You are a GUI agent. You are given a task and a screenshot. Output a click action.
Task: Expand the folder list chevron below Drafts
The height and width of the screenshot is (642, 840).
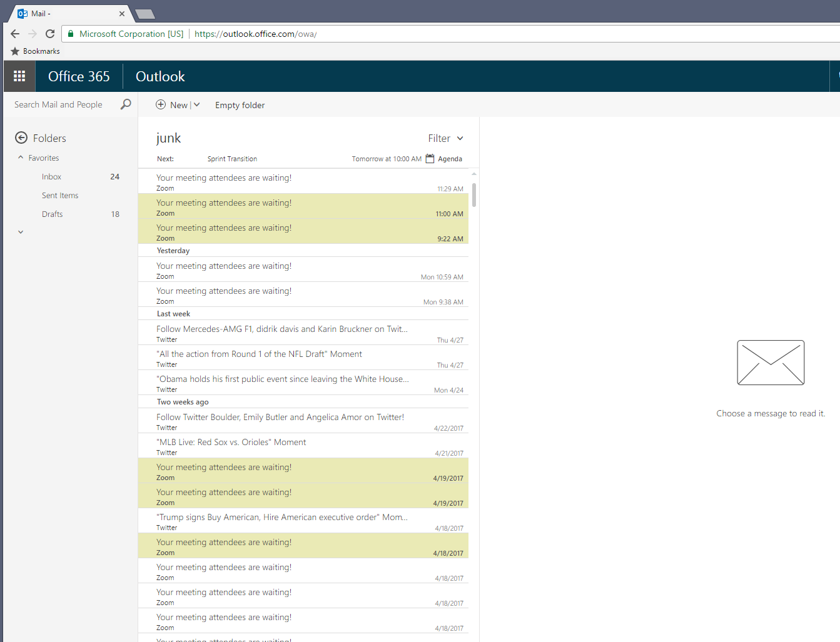[x=20, y=231]
